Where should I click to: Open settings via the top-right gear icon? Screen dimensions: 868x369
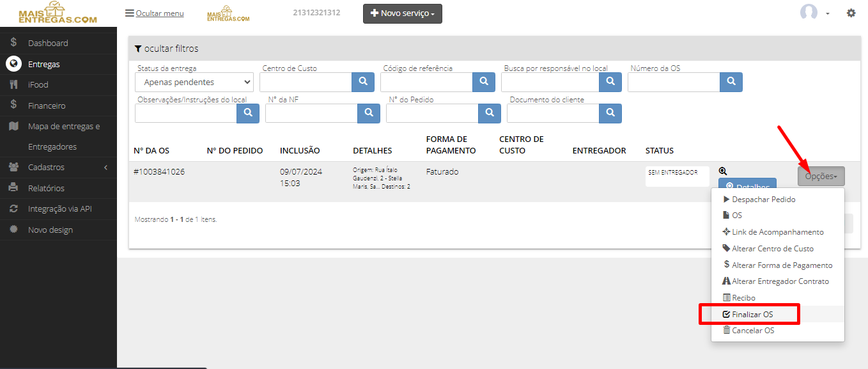pos(851,13)
